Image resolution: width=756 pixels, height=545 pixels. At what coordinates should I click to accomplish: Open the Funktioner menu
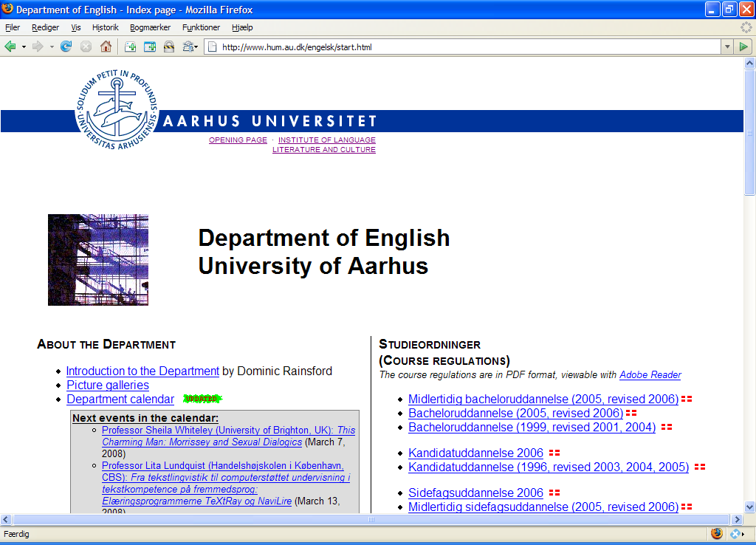tap(201, 27)
